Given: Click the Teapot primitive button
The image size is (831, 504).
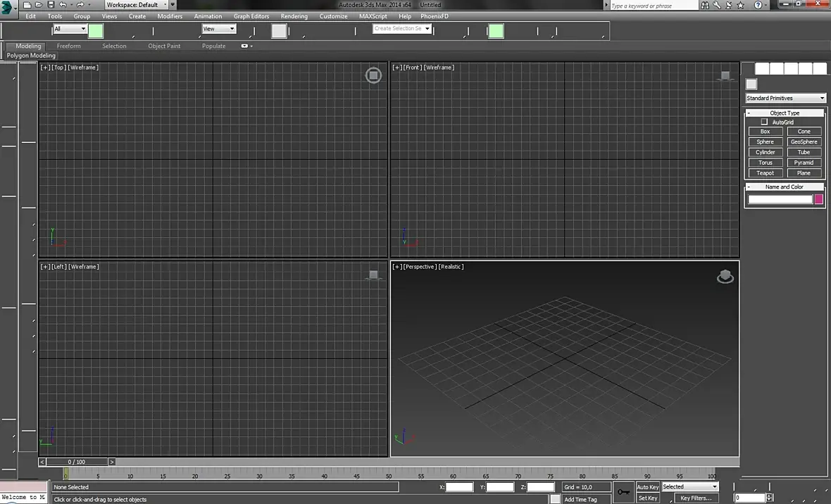Looking at the screenshot, I should click(766, 173).
